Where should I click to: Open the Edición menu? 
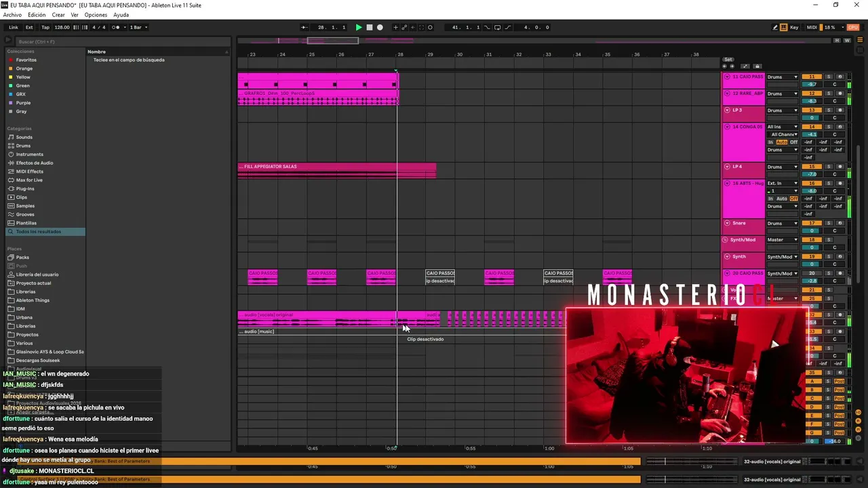click(37, 15)
